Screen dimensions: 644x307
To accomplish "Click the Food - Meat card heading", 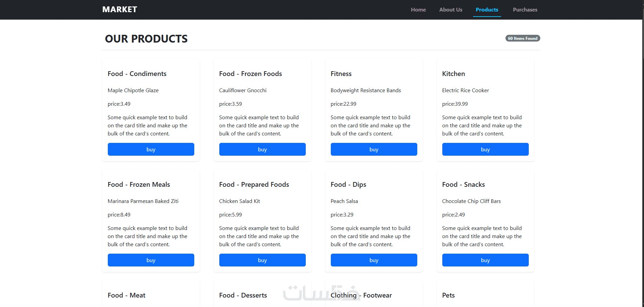I will pyautogui.click(x=126, y=295).
